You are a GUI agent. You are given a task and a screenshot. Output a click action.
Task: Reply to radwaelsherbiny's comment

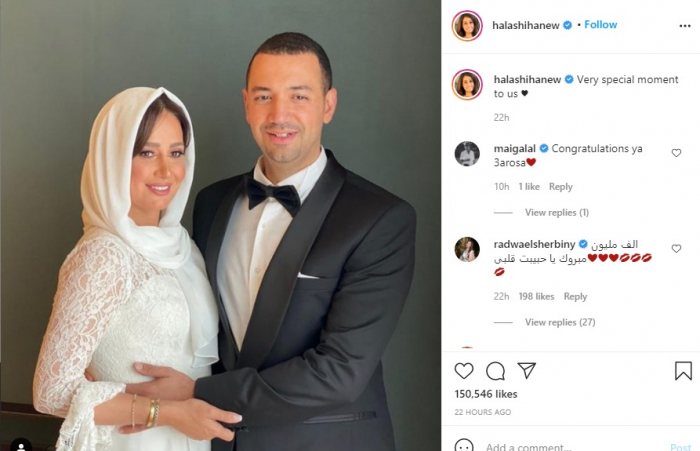(x=575, y=296)
